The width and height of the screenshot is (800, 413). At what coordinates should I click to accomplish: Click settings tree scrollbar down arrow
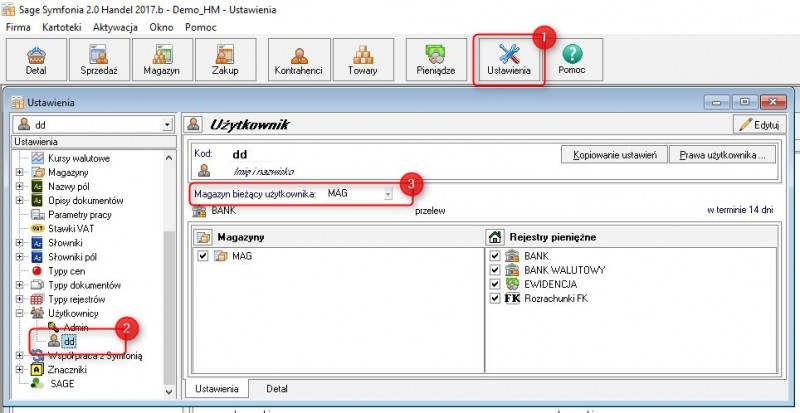[x=169, y=392]
